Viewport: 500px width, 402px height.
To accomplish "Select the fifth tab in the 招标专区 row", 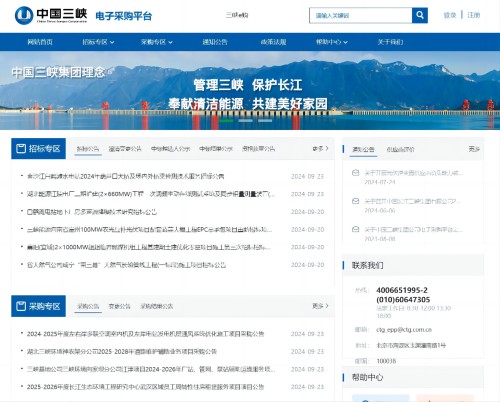I will [x=258, y=149].
